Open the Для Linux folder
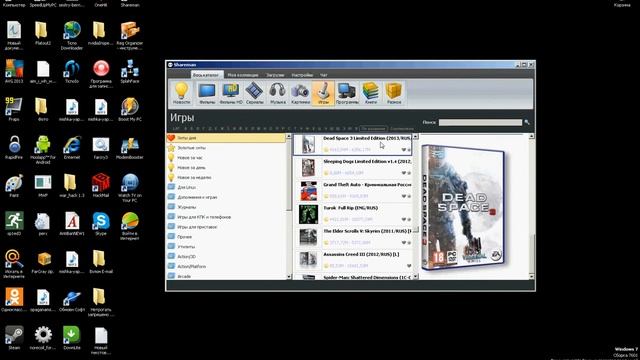The image size is (640, 360). (x=226, y=187)
